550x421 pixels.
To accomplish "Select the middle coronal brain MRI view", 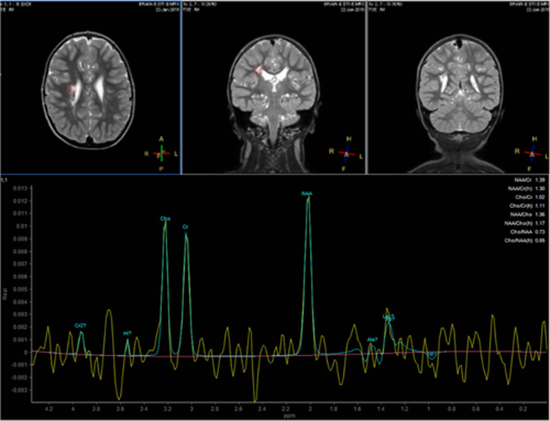I will 274,87.
